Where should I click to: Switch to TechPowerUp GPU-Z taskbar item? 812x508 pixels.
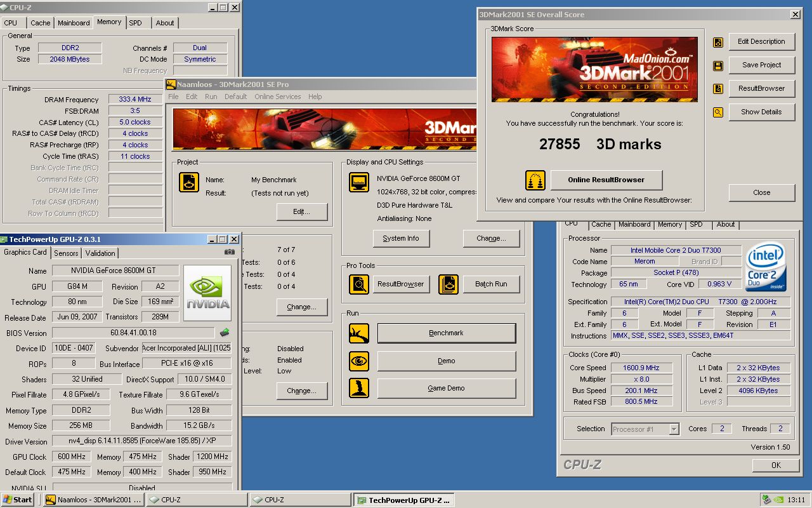point(403,500)
